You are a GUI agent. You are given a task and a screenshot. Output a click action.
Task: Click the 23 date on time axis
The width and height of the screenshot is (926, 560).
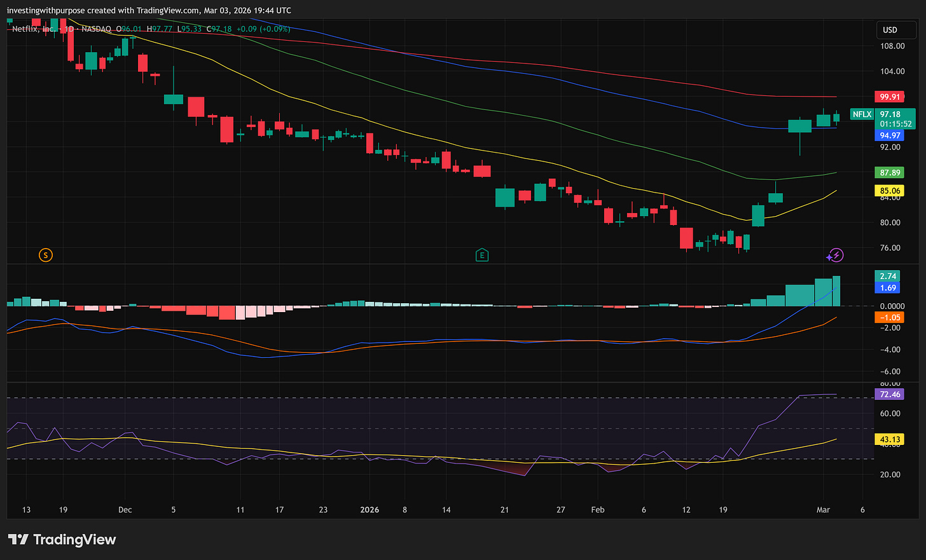(323, 510)
